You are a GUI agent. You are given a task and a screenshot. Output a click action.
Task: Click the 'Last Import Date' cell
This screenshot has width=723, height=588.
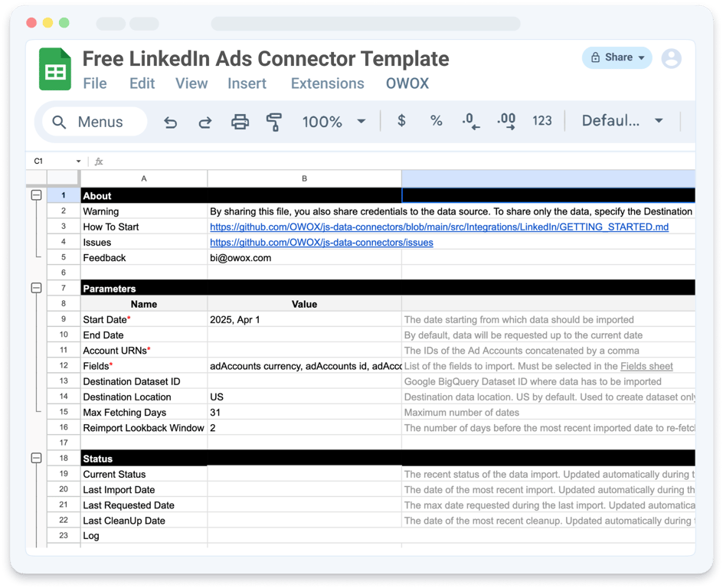click(x=144, y=489)
